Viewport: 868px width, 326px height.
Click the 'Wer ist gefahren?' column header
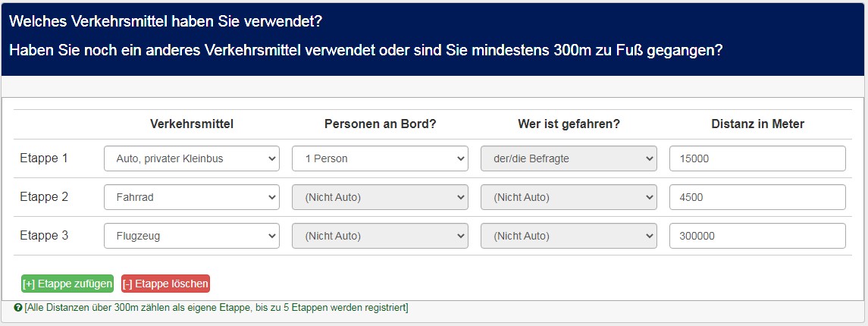pos(569,124)
